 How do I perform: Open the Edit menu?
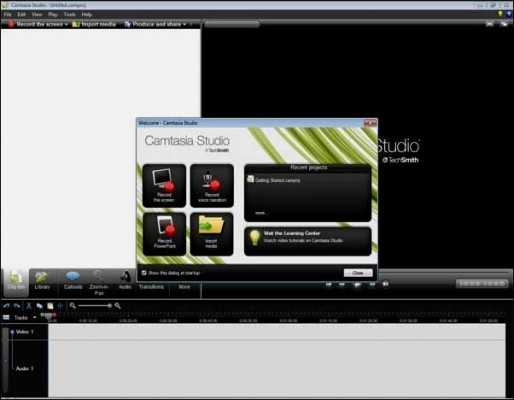[x=21, y=14]
